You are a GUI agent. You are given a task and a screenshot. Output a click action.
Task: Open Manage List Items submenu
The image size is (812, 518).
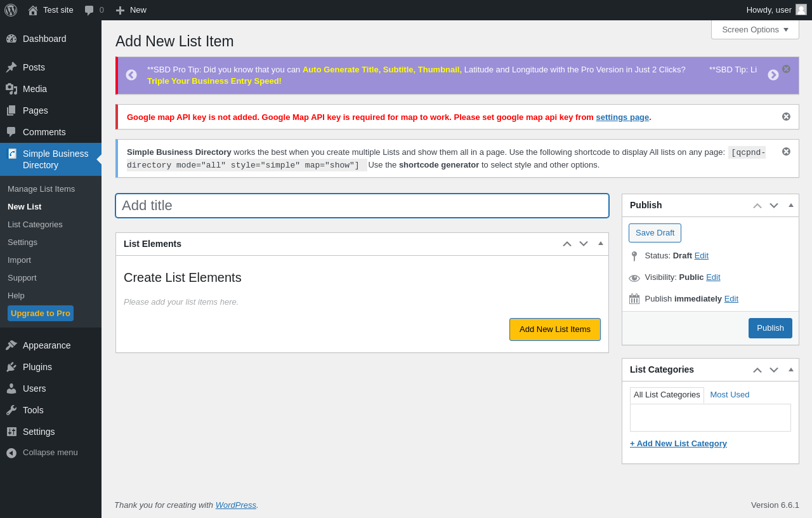[x=41, y=189]
